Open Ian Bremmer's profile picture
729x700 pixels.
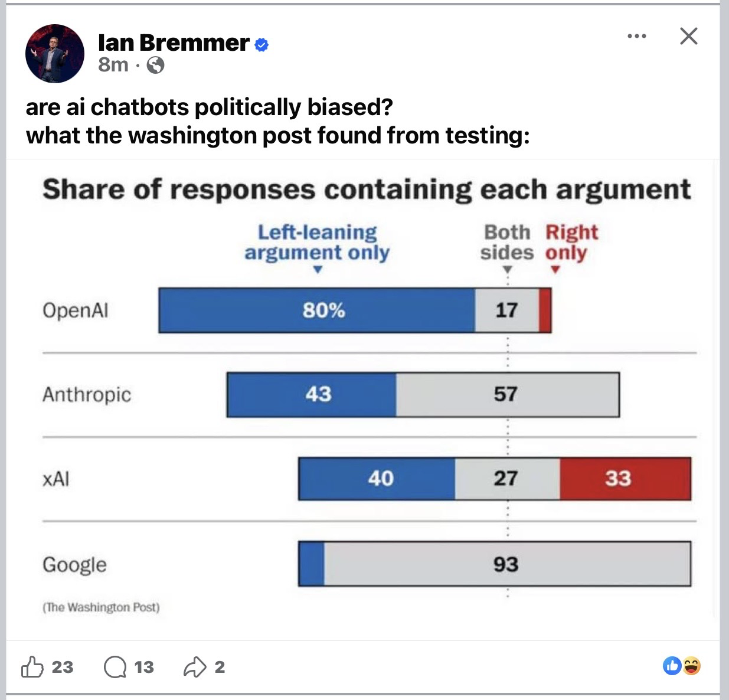tap(55, 54)
